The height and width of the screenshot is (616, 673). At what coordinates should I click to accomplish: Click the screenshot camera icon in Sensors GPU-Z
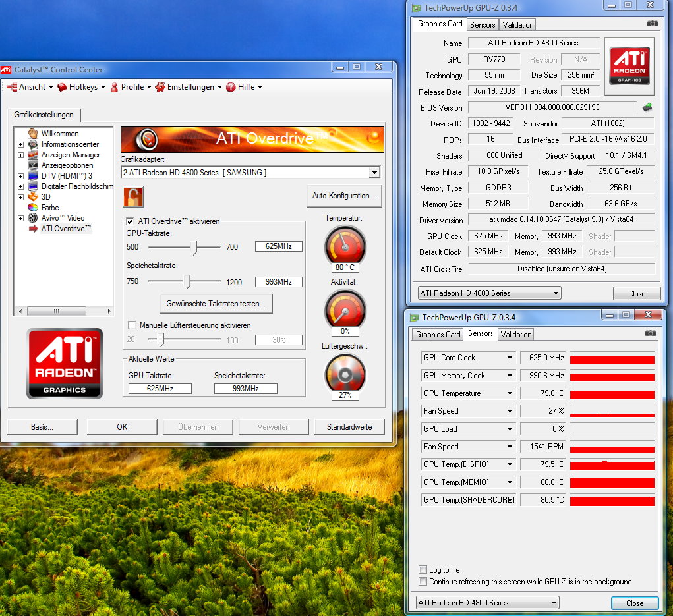tap(650, 333)
